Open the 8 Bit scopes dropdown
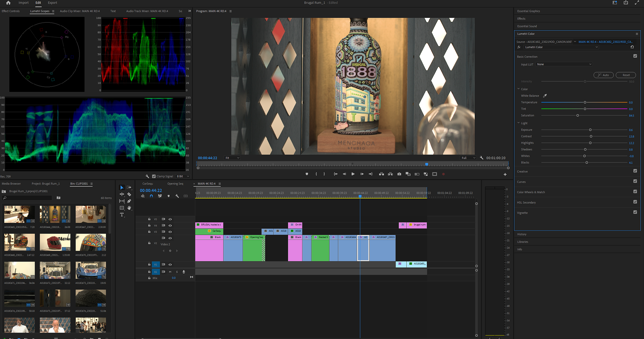Image resolution: width=644 pixels, height=339 pixels. (x=183, y=176)
